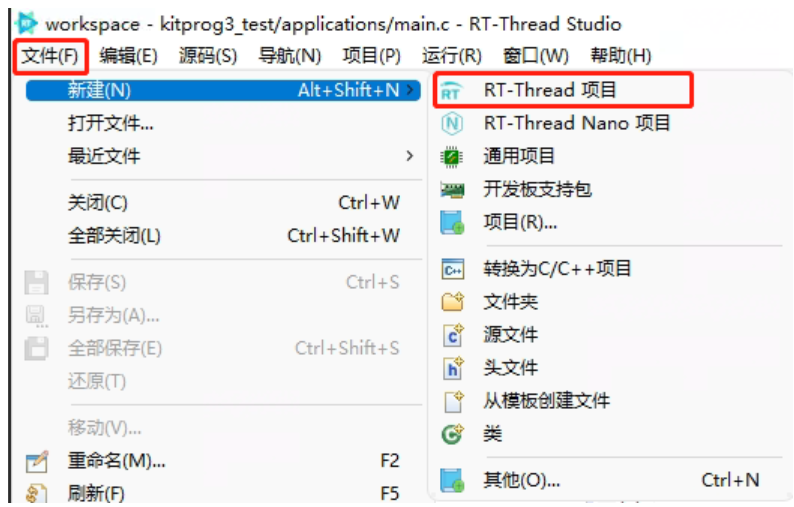The height and width of the screenshot is (507, 794).
Task: Select 转换为C/C++项目 entry
Action: [x=558, y=269]
